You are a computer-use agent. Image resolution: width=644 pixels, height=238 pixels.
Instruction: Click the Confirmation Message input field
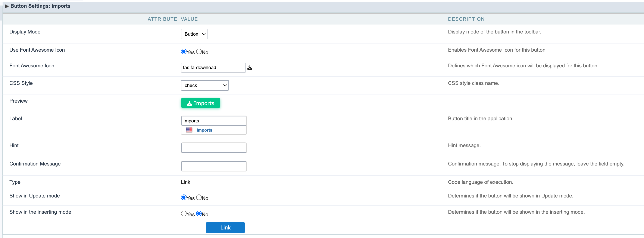pos(214,166)
